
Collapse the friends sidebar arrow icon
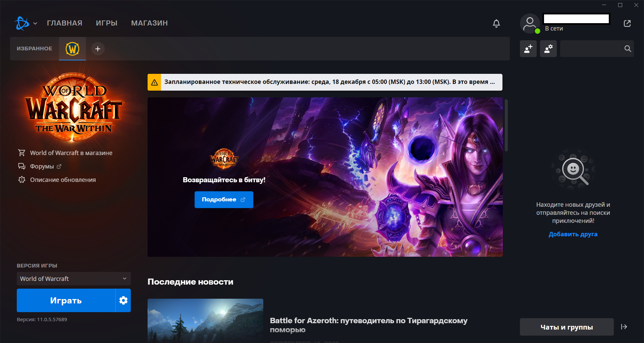[624, 327]
